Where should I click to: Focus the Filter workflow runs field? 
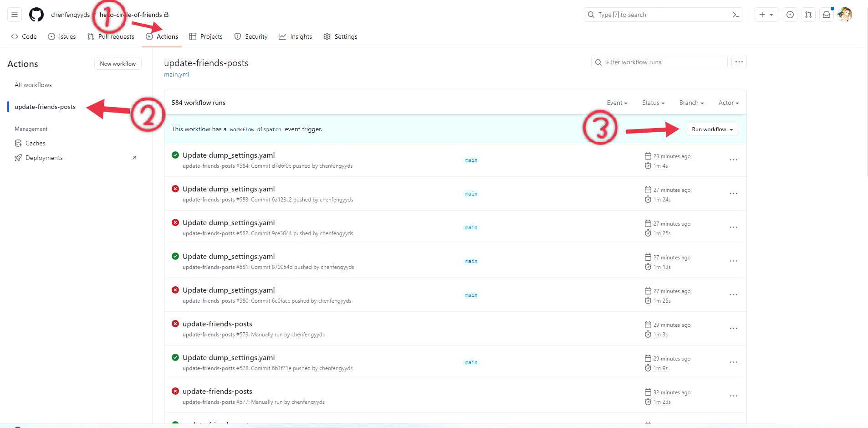tap(659, 62)
